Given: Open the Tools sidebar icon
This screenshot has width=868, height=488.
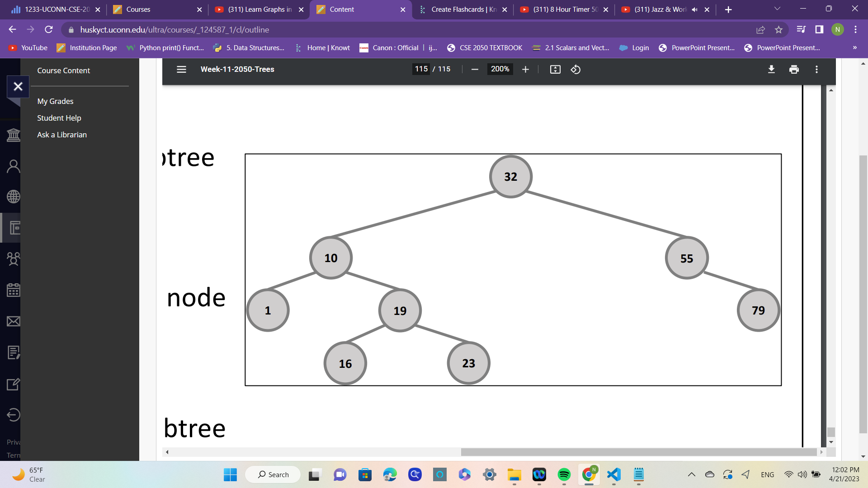Looking at the screenshot, I should (14, 384).
